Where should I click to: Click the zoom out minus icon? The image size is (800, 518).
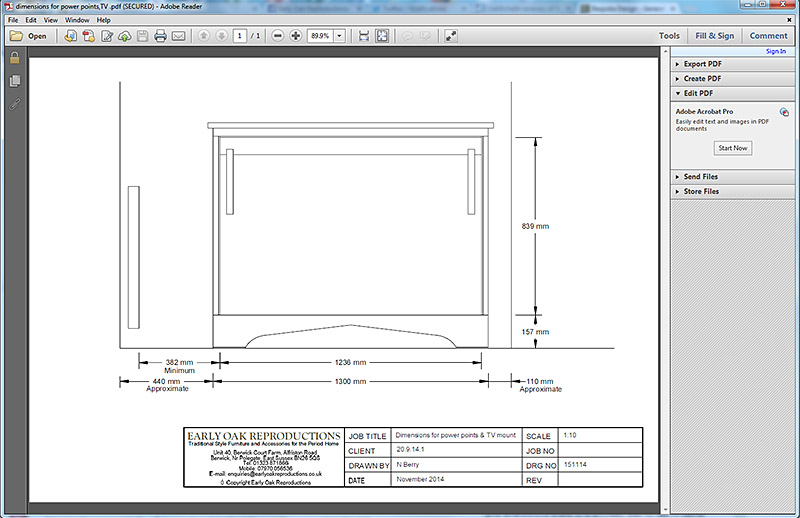[x=277, y=36]
